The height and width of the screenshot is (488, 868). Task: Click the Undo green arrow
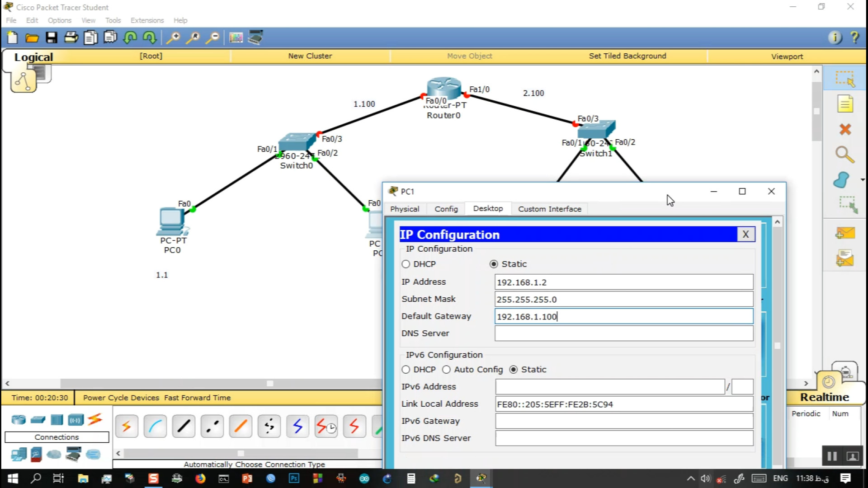point(130,38)
